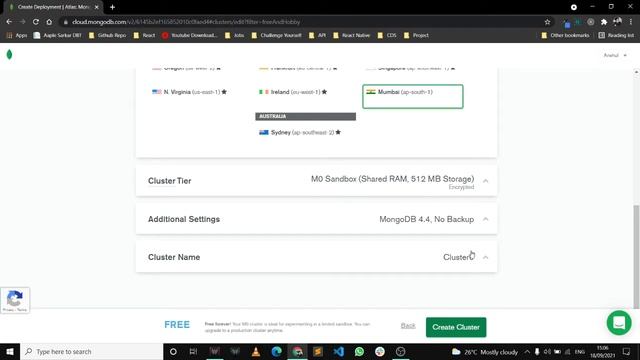Open the Project bookmark folder
The height and width of the screenshot is (360, 640).
tap(416, 36)
